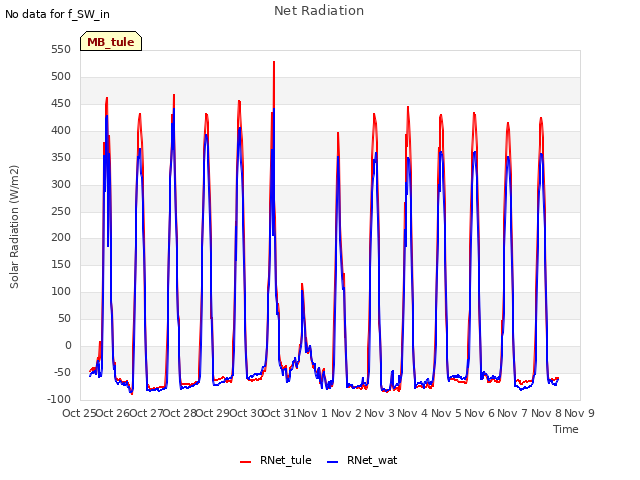Image resolution: width=640 pixels, height=480 pixels.
Task: Click the 200 y-axis tick label
Action: point(61,238)
